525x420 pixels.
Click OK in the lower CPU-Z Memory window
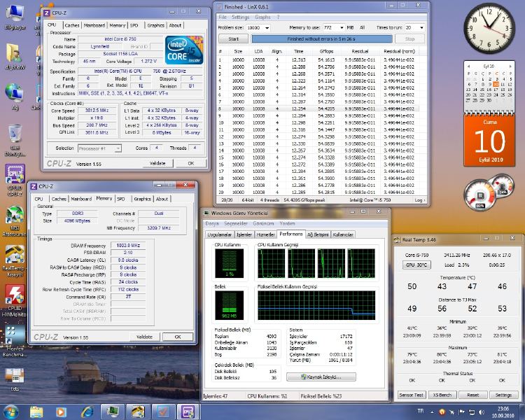click(178, 337)
